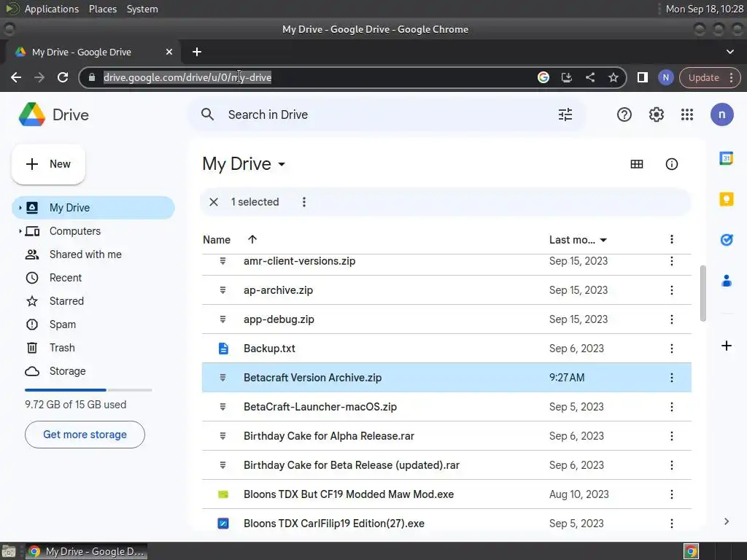Click the Google icon in address bar
The height and width of the screenshot is (560, 747).
coord(543,77)
